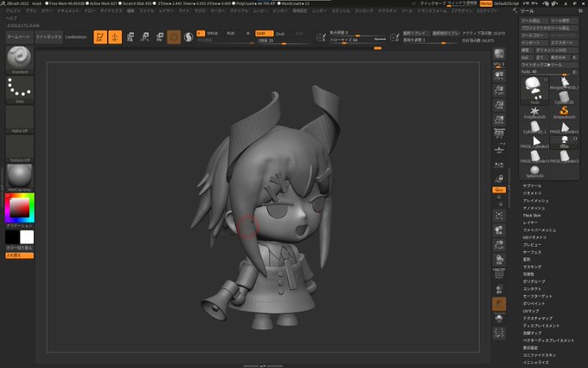Click the sculptris yin-yang icon
588x368 pixels.
(x=189, y=36)
